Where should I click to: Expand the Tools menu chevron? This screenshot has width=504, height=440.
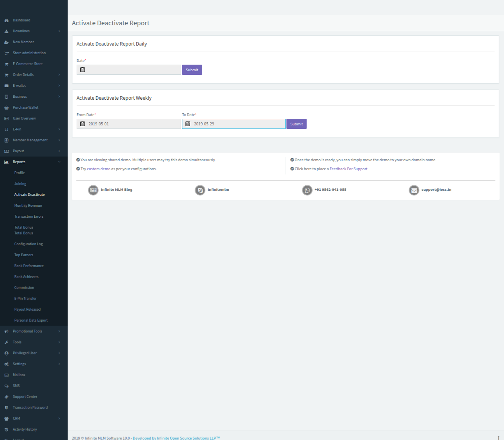59,342
